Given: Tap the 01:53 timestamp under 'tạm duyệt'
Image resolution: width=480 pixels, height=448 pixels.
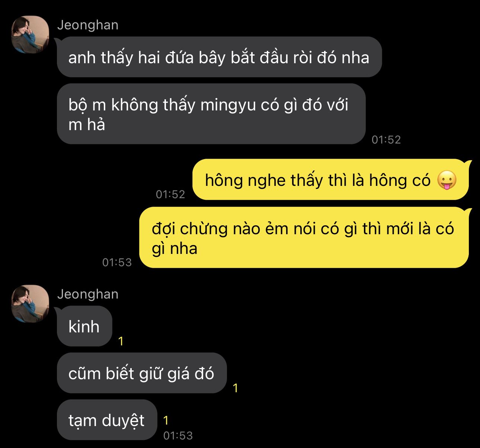Looking at the screenshot, I should pos(178,435).
